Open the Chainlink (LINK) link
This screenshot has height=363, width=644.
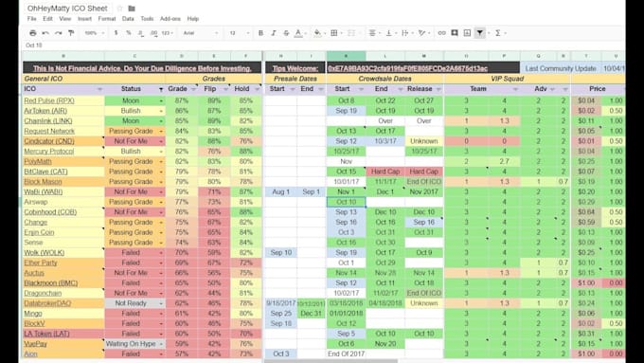pos(48,121)
